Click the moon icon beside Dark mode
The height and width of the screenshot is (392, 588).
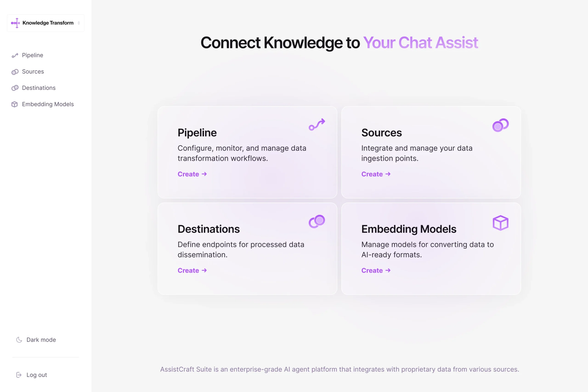coord(19,340)
